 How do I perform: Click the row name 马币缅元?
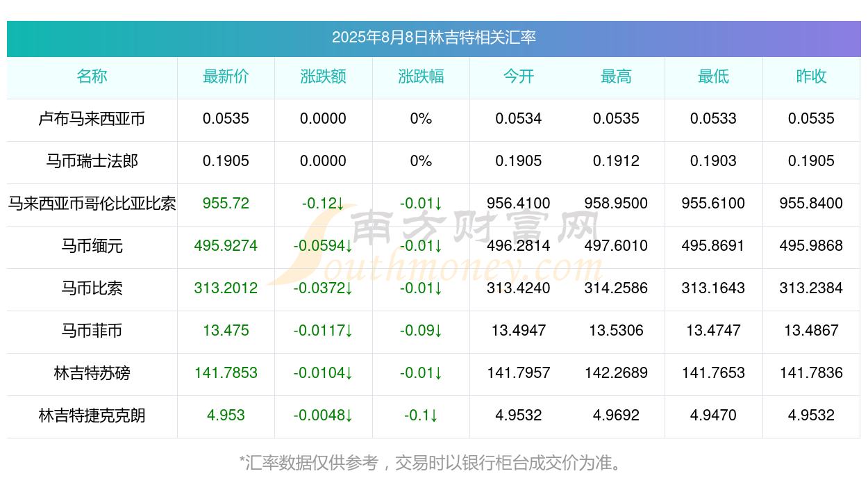92,246
